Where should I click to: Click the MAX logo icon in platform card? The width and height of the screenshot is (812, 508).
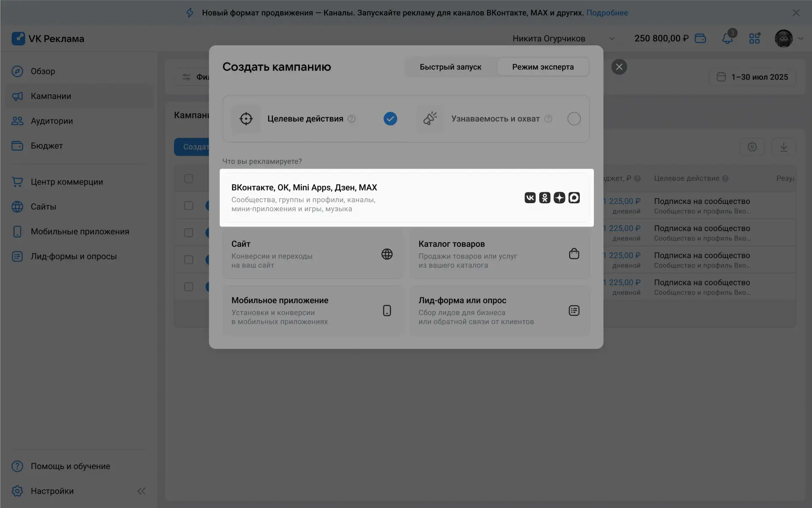point(574,198)
